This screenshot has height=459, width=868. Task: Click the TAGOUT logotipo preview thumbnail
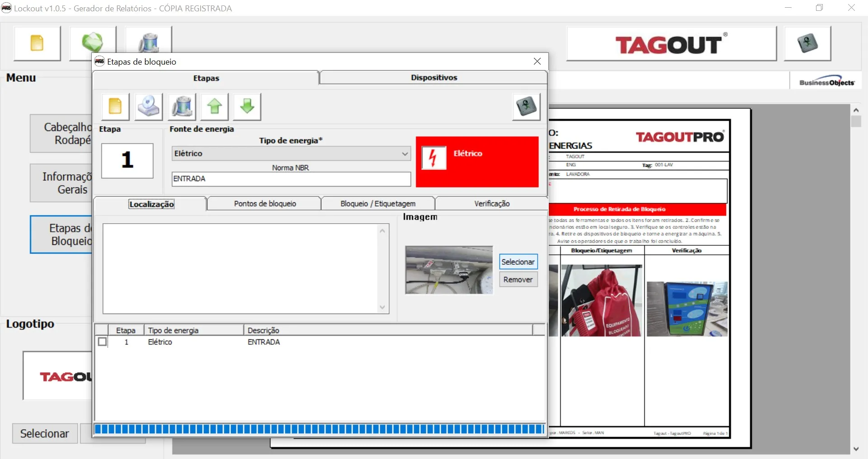pos(58,376)
